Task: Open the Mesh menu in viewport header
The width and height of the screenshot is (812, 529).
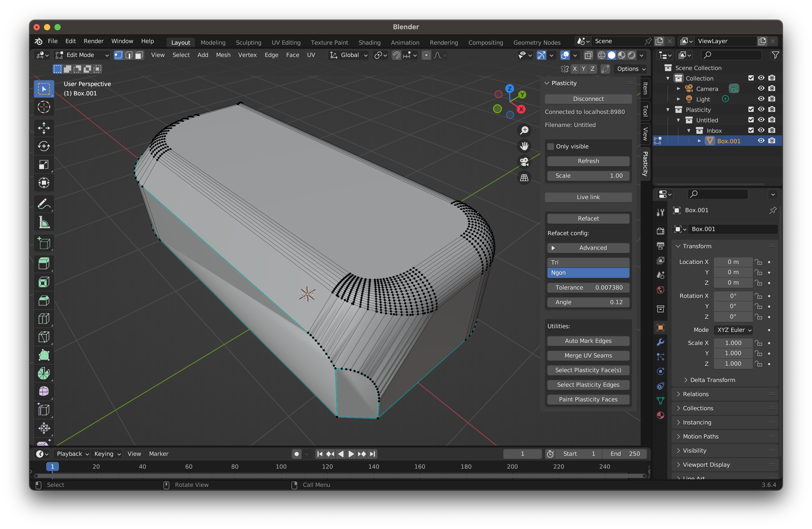Action: [223, 55]
